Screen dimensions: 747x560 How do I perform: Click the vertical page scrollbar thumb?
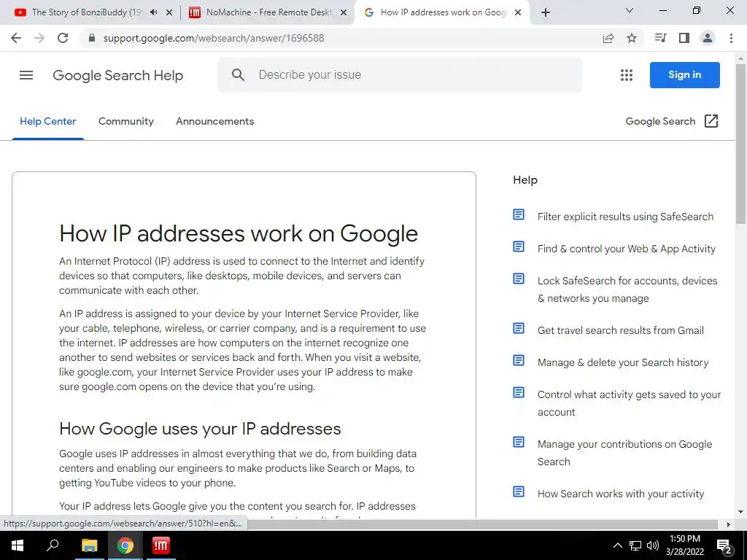741,143
